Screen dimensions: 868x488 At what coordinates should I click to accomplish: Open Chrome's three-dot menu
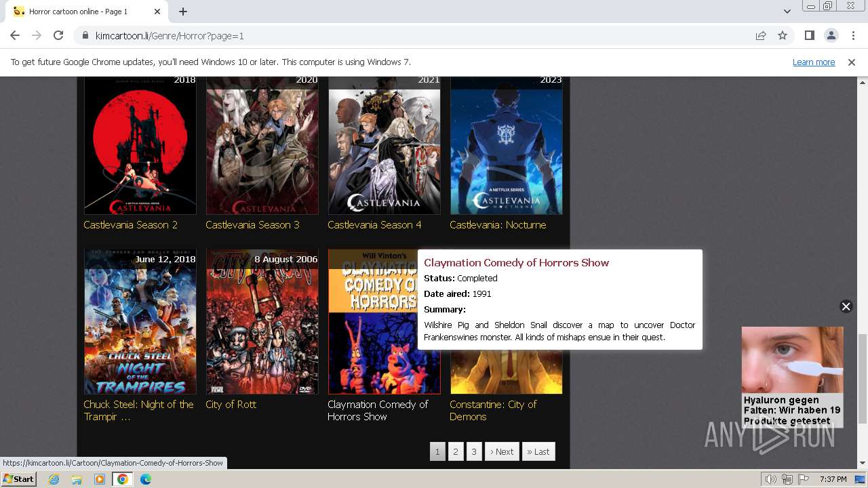[853, 36]
